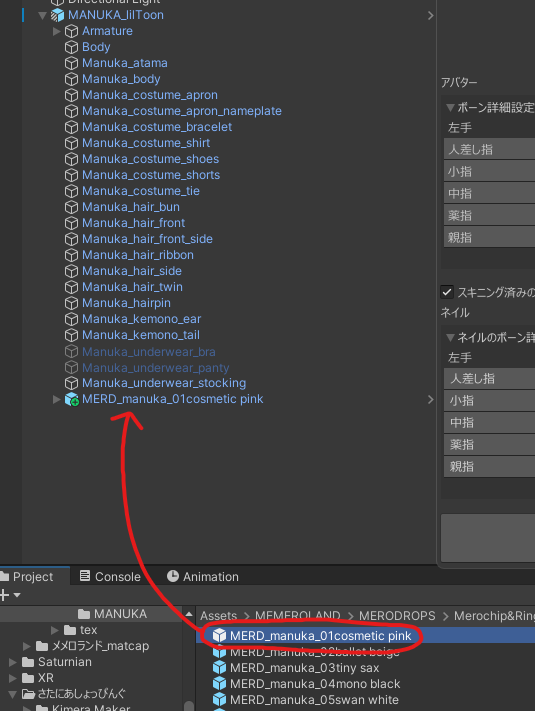
Task: Click the Manuka_costume_apron cube icon
Action: click(71, 95)
